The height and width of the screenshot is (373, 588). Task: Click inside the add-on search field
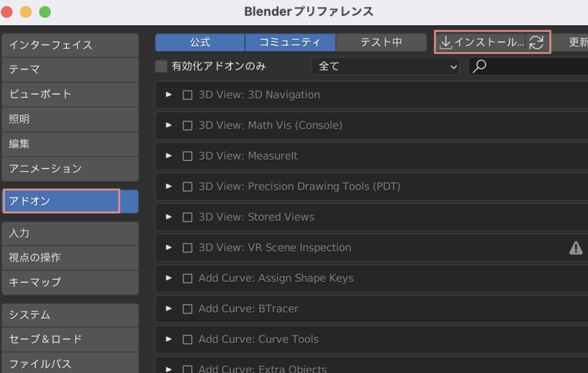tap(529, 66)
